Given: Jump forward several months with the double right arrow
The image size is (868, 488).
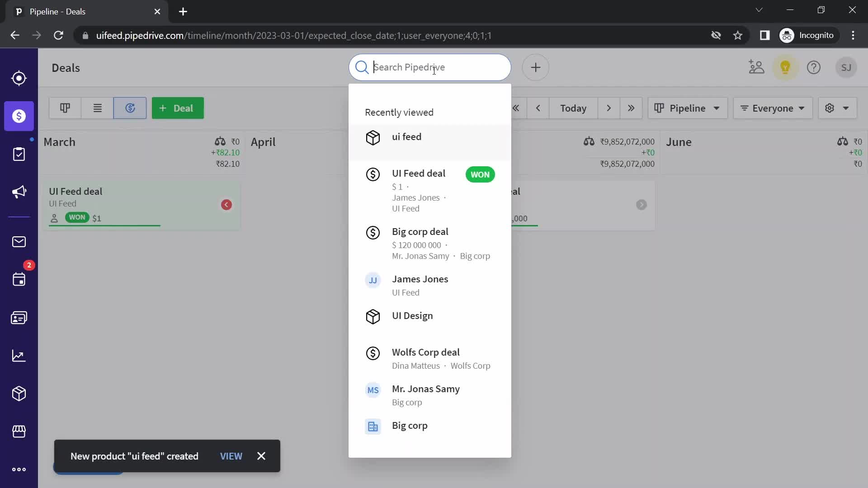Looking at the screenshot, I should [631, 108].
